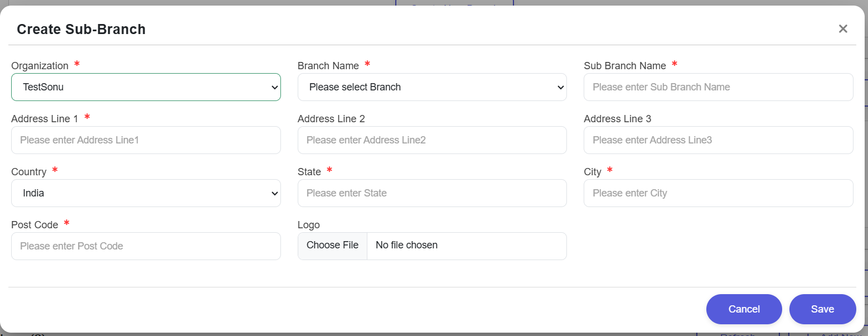Image resolution: width=868 pixels, height=336 pixels.
Task: Click the Address Line 1 field
Action: click(x=146, y=140)
